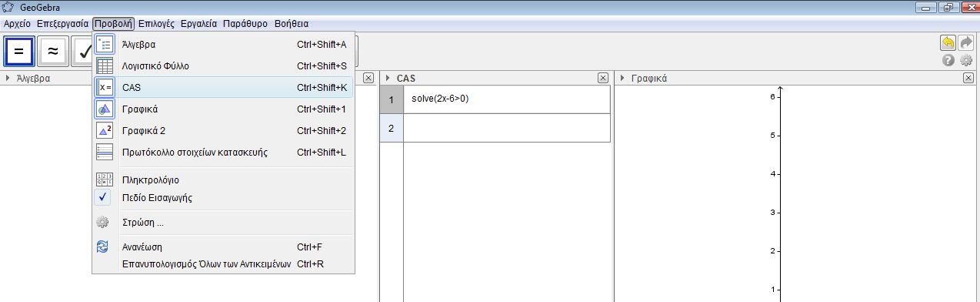The height and width of the screenshot is (302, 980).
Task: Click the Άλγεβρα view icon in menu
Action: point(105,45)
